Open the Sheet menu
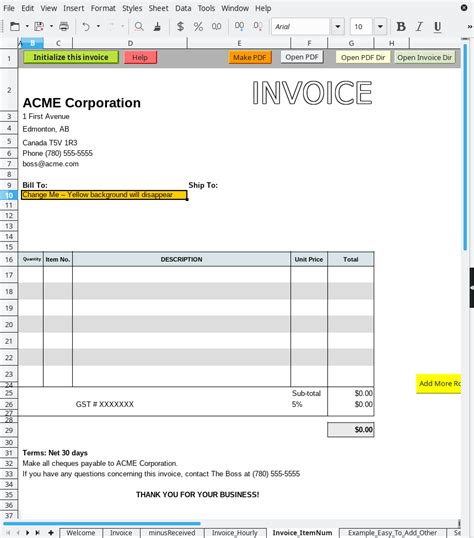 pos(158,8)
